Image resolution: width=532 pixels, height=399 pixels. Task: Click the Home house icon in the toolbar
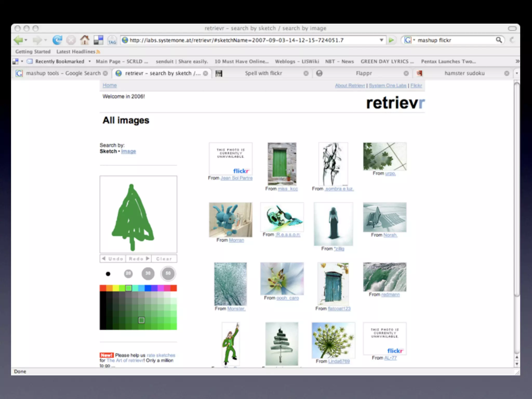pos(84,40)
